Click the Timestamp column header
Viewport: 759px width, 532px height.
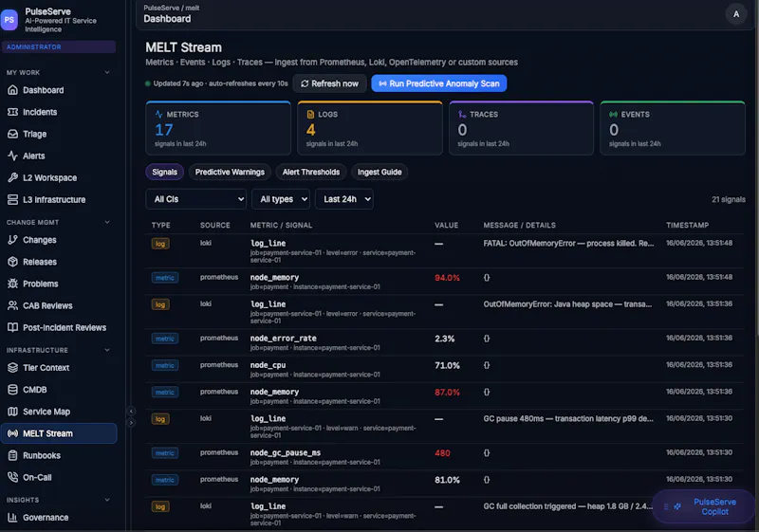(x=687, y=226)
